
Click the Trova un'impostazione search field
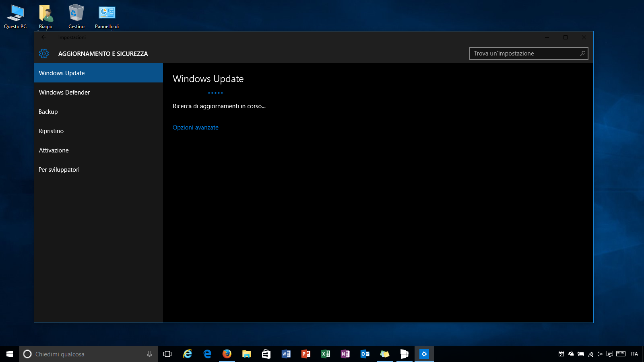(x=528, y=53)
